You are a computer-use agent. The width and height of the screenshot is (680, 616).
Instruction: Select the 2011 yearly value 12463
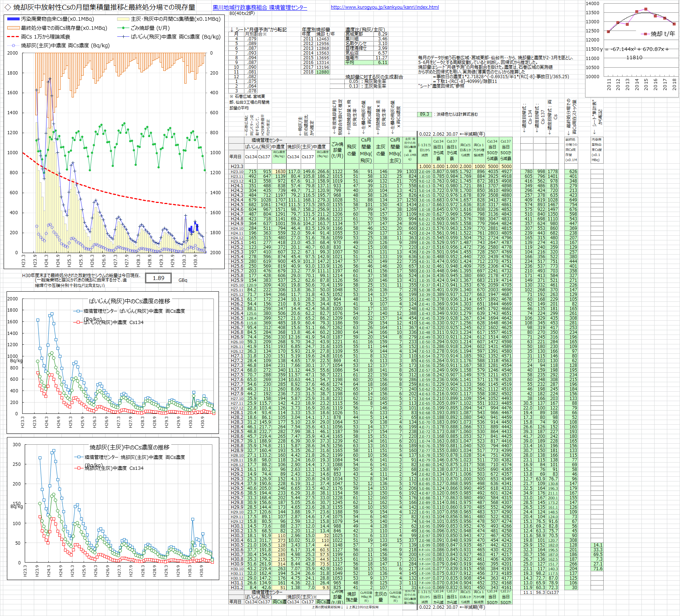point(323,39)
